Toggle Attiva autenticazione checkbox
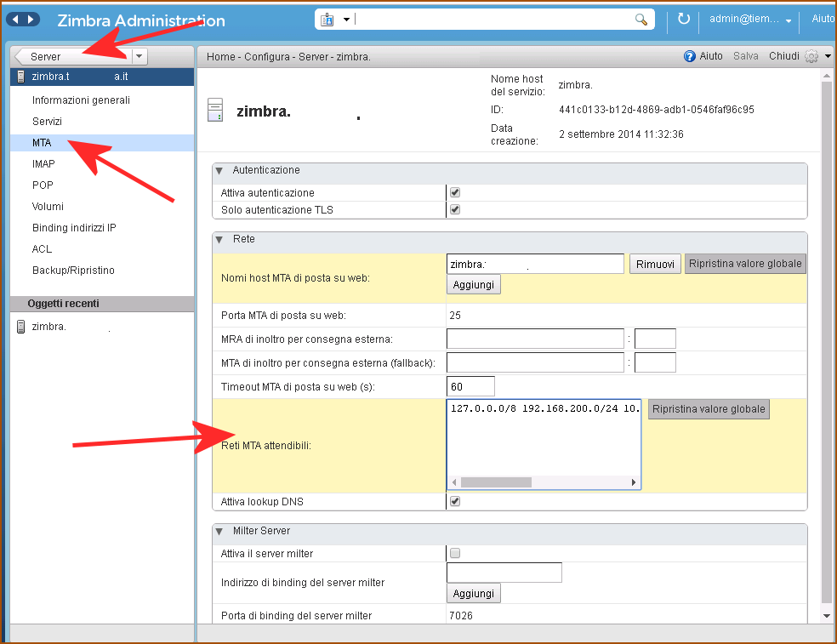The image size is (837, 644). click(x=455, y=192)
